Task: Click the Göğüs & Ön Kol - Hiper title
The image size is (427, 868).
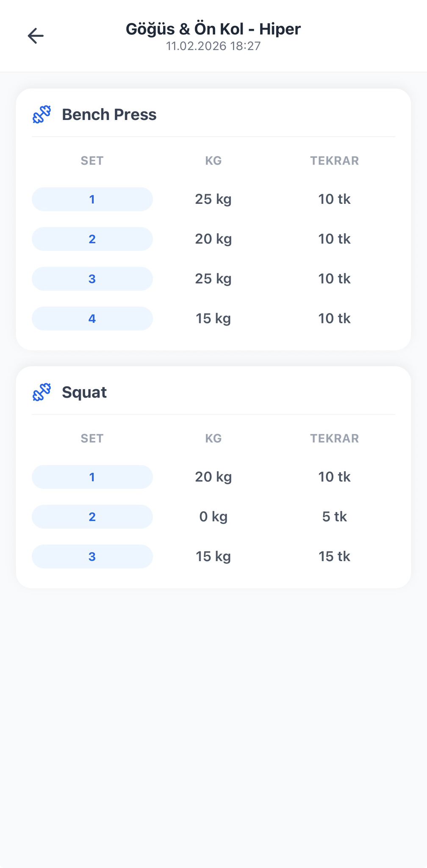Action: click(213, 29)
